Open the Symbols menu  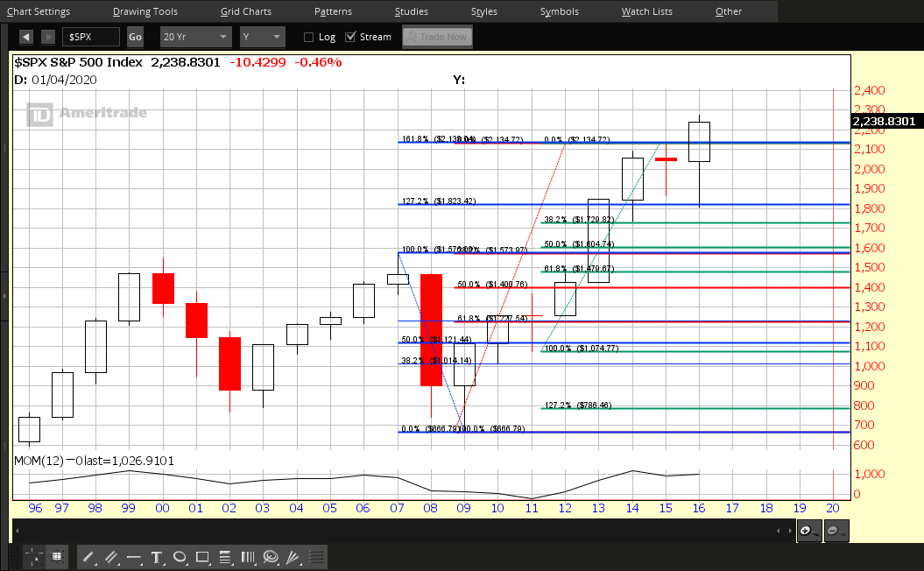pyautogui.click(x=560, y=11)
